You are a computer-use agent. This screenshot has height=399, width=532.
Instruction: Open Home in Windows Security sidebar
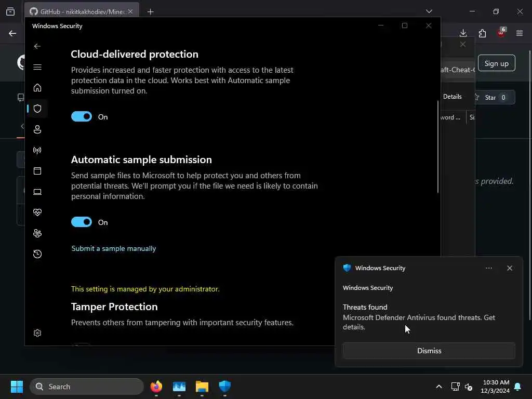(x=37, y=88)
